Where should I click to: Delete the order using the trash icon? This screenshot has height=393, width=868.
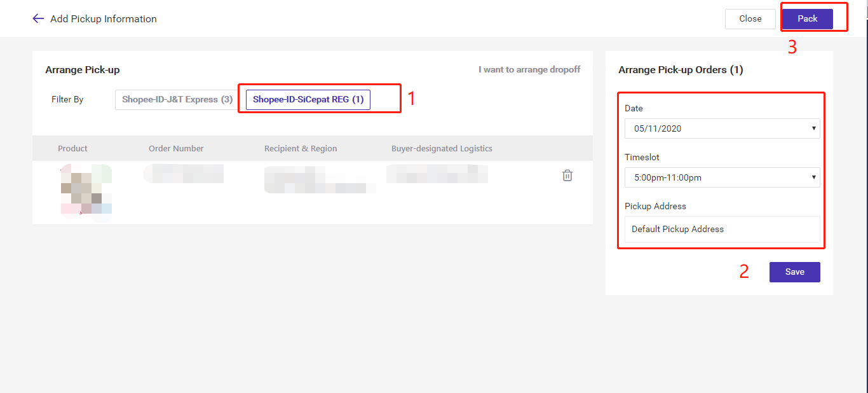(567, 175)
